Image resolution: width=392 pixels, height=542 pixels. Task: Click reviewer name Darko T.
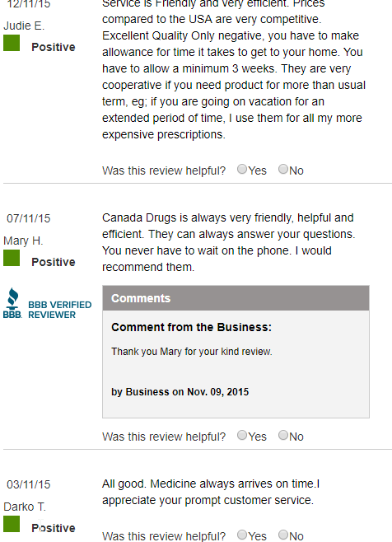(25, 507)
